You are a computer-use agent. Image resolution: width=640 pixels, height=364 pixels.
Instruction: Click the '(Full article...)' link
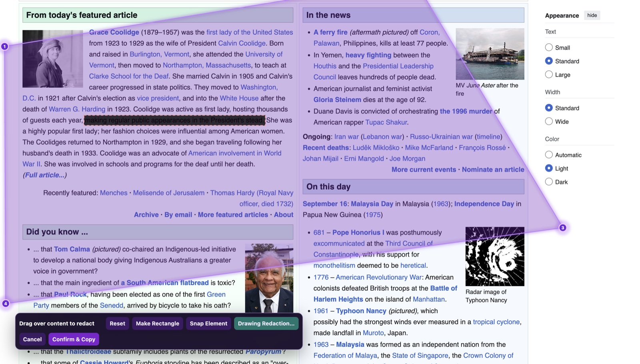coord(45,175)
